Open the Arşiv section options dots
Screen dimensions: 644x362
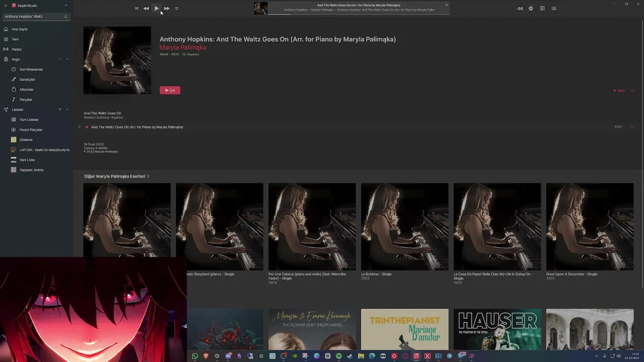60,59
